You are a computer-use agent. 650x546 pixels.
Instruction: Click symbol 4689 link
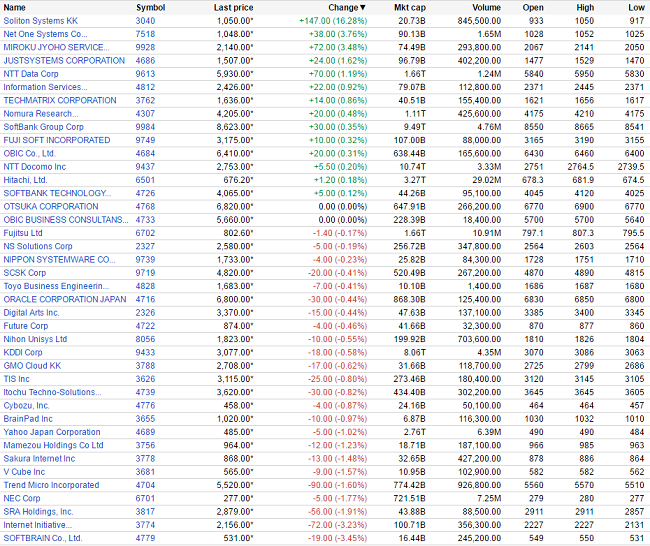point(145,432)
